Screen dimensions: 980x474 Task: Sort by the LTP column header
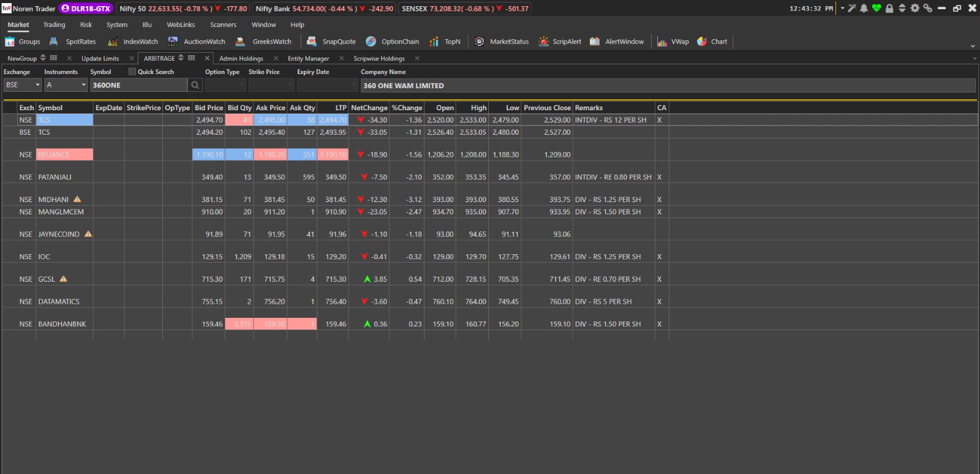[x=333, y=108]
